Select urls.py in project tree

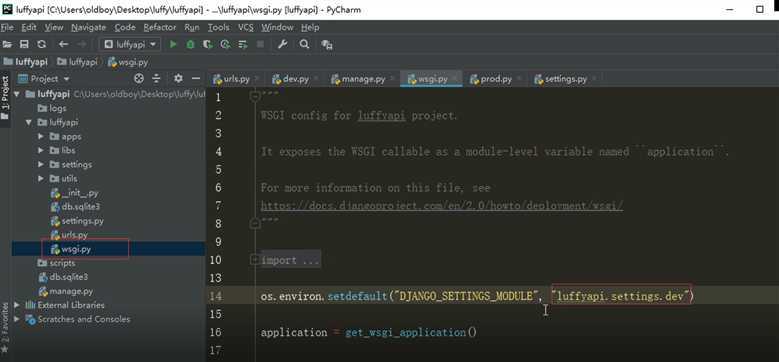coord(70,235)
